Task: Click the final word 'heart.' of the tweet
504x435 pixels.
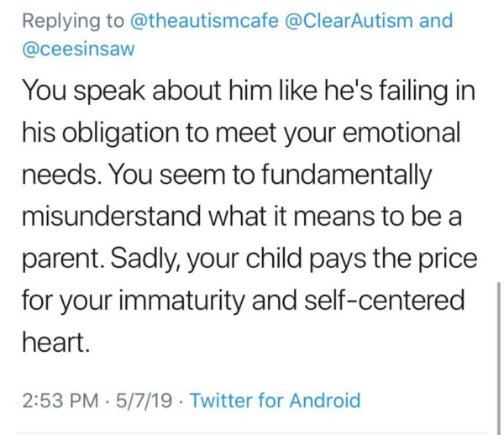Action: [x=56, y=342]
